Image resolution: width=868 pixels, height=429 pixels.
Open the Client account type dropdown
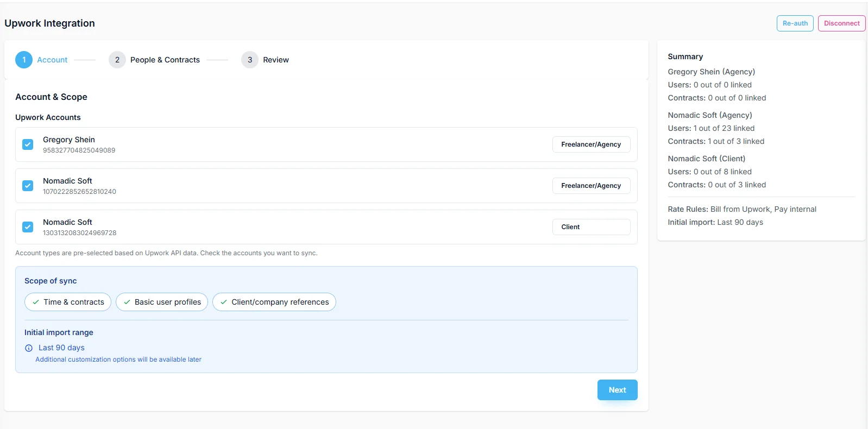pos(592,227)
